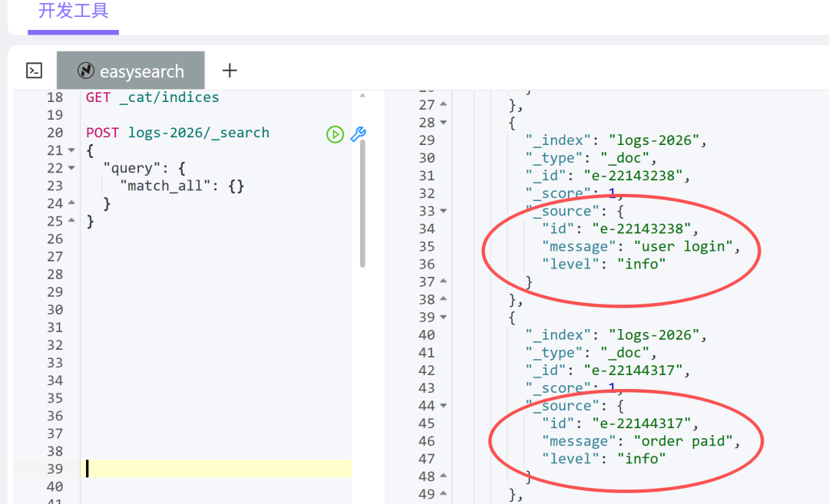Toggle the fold marker at output line 38
This screenshot has height=504, width=829.
[x=444, y=298]
